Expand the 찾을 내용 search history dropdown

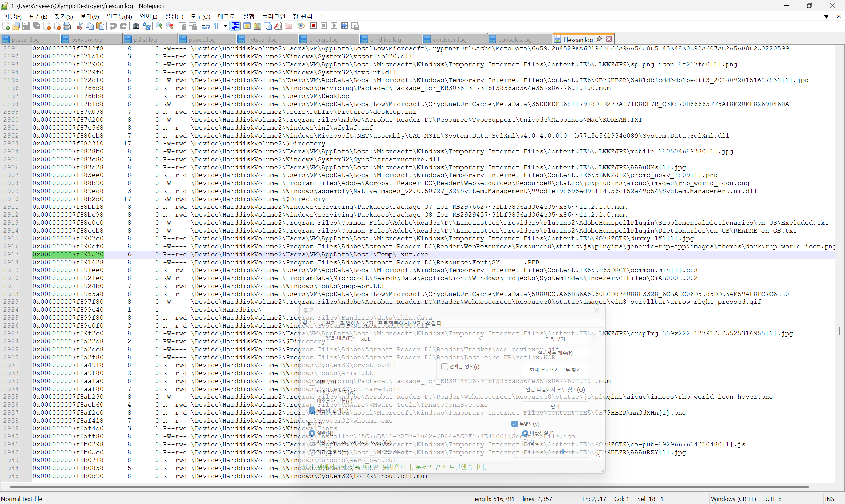(x=481, y=339)
